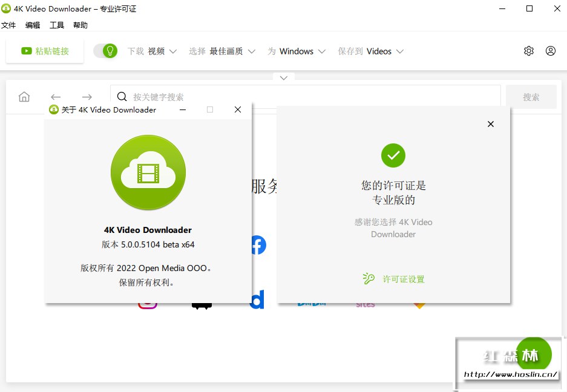Screen dimensions: 567x392
Task: Go to browser home page icon
Action: coord(24,97)
